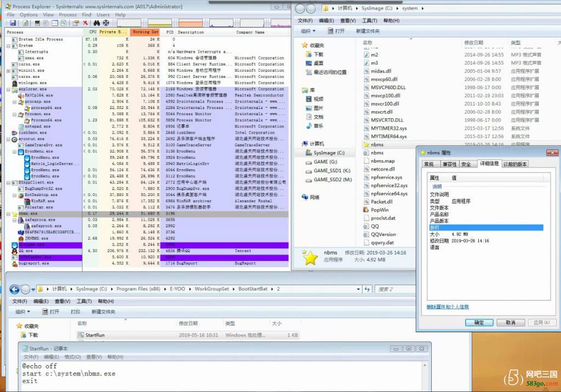Toggle the Show Lower Pane toolbar icon
Viewport: 561px width, 392px height.
tap(55, 23)
